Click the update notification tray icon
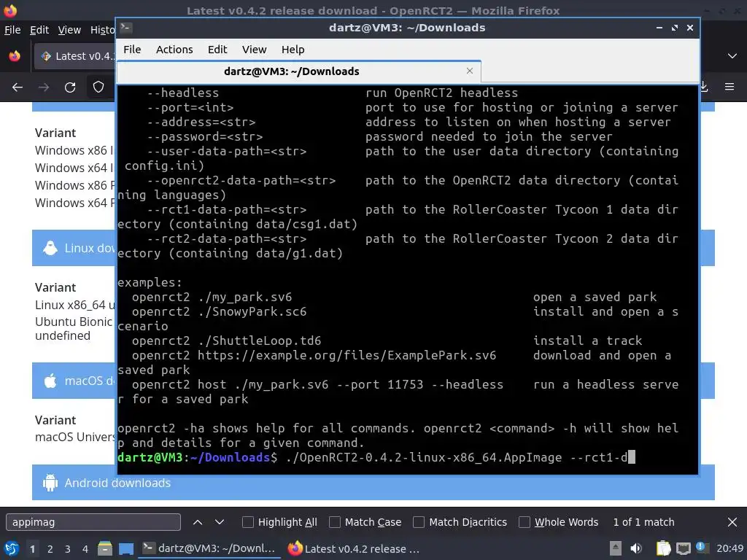 [701, 547]
